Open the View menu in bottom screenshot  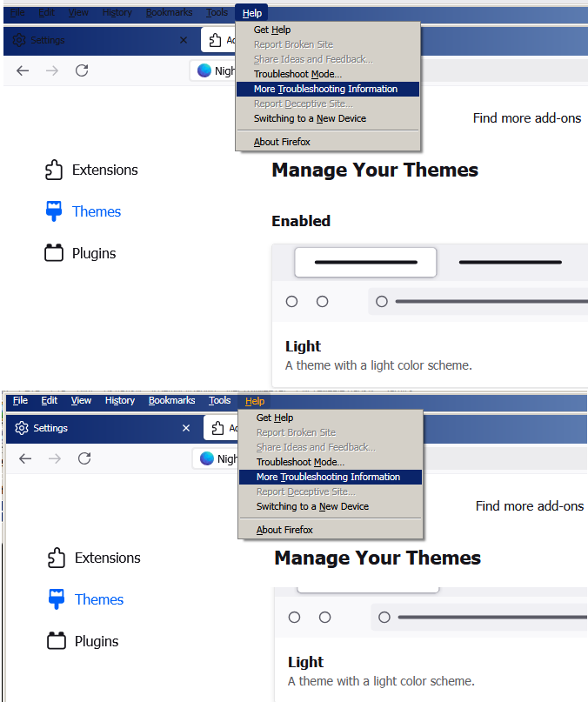[x=81, y=400]
